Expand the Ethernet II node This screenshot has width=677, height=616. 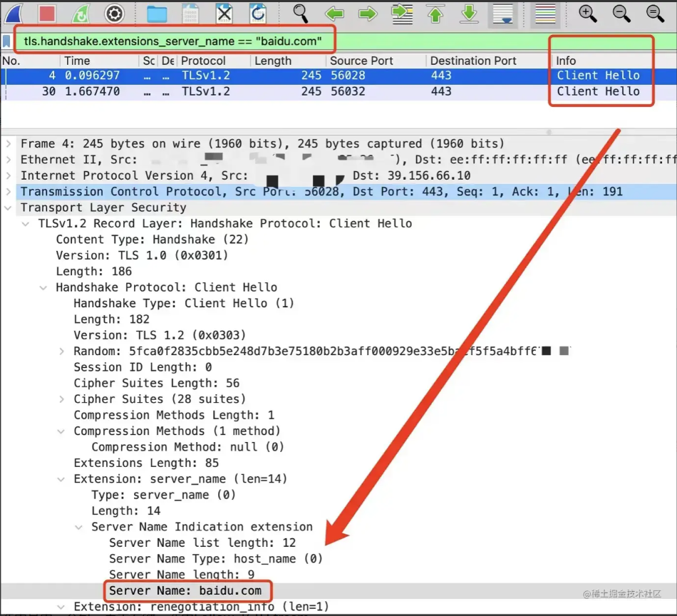9,160
